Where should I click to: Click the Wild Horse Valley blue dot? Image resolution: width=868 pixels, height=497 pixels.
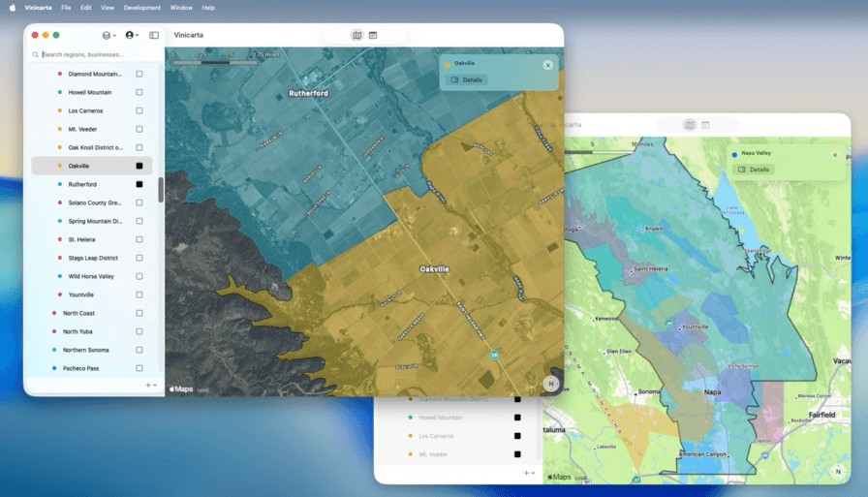point(60,276)
